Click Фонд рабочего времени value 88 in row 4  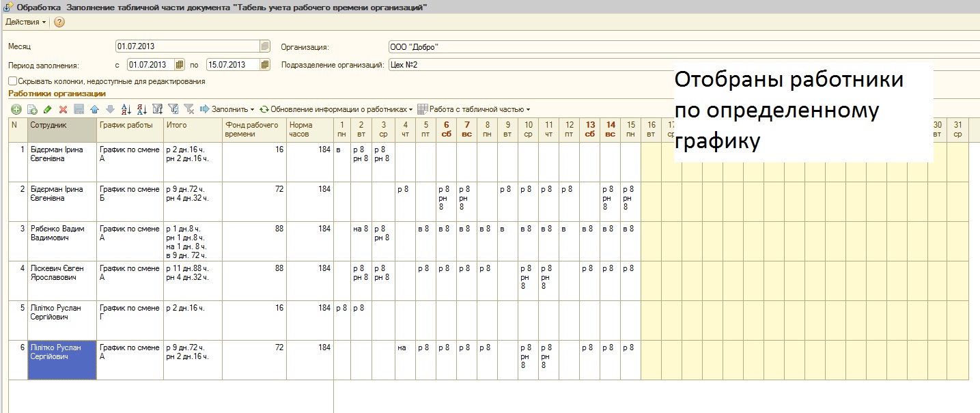pyautogui.click(x=254, y=281)
